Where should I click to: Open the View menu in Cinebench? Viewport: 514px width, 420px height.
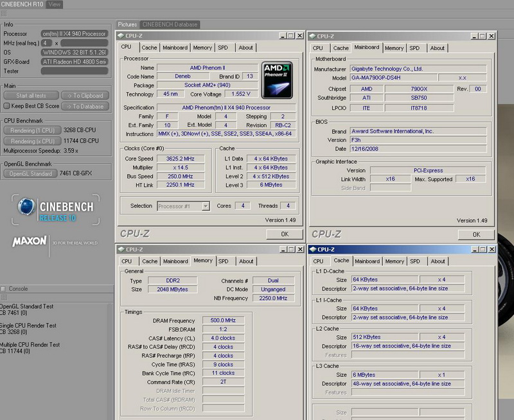(x=55, y=4)
